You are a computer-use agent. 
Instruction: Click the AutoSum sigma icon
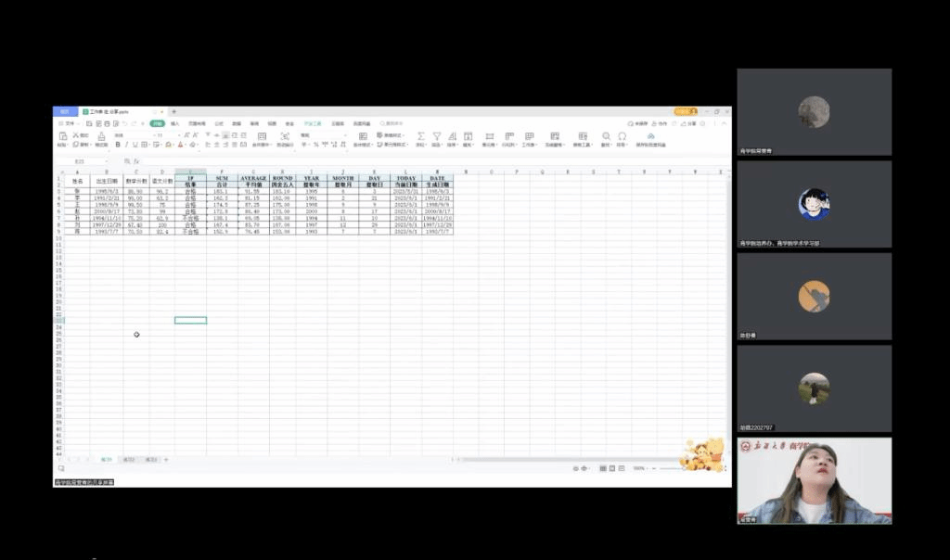(x=420, y=136)
